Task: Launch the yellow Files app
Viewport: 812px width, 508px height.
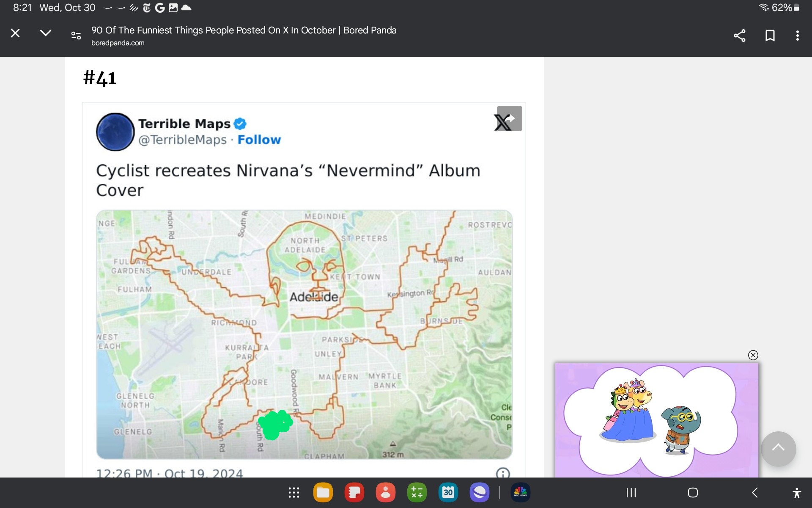Action: 323,492
